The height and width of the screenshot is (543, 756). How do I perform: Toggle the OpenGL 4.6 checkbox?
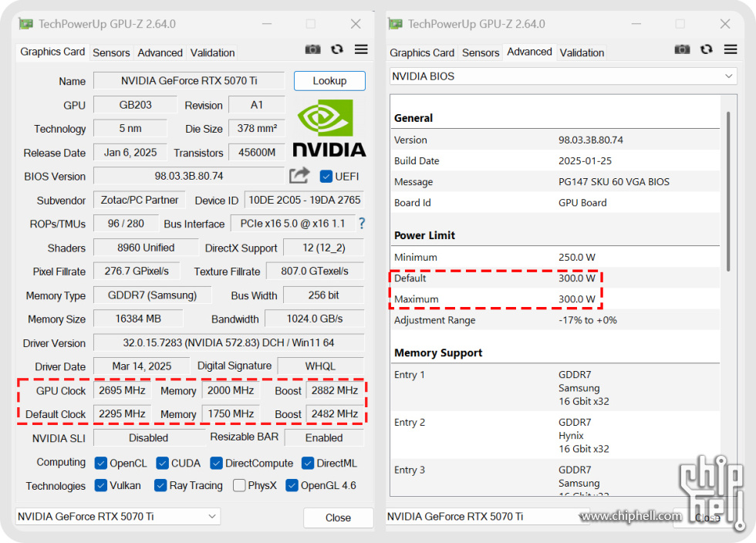(292, 485)
